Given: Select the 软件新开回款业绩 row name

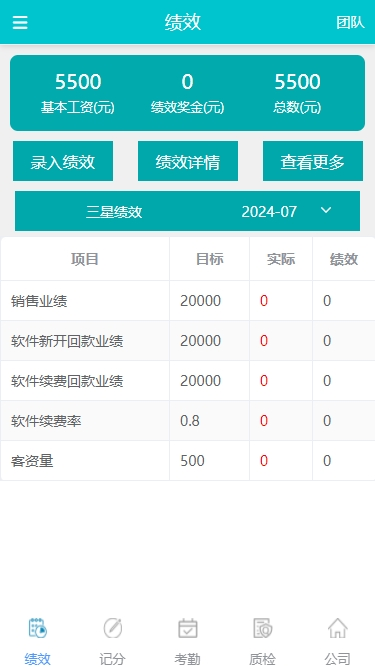Looking at the screenshot, I should pyautogui.click(x=67, y=341).
